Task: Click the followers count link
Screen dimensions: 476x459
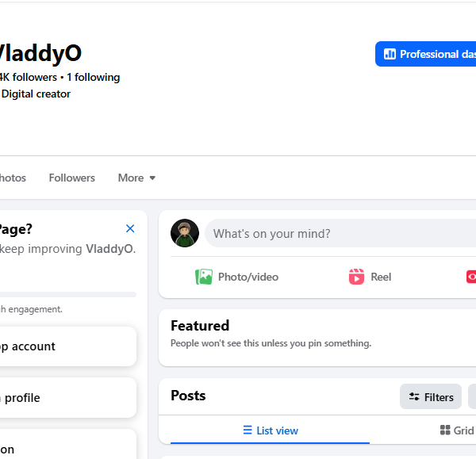Action: (29, 78)
